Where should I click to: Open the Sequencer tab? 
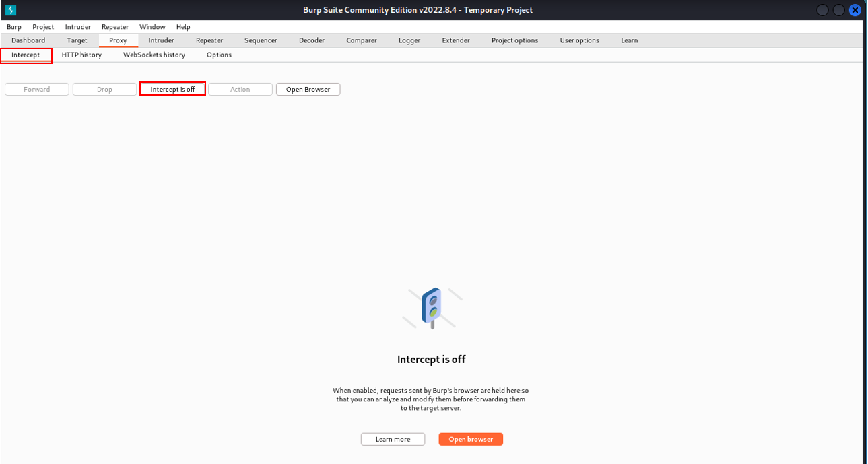pos(261,40)
